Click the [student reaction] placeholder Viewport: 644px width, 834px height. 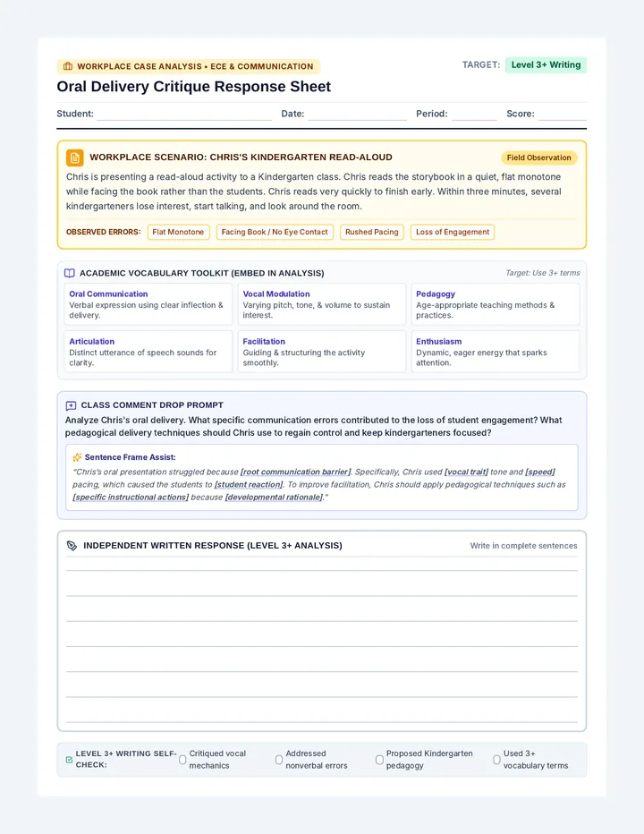coord(249,485)
